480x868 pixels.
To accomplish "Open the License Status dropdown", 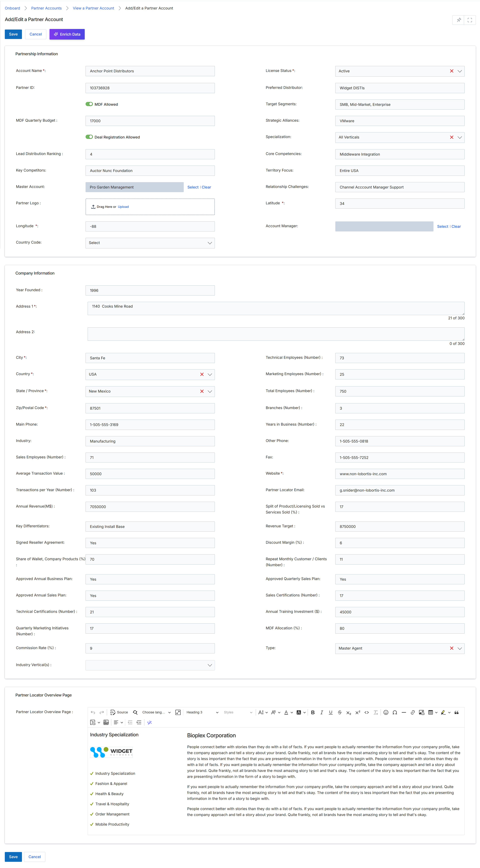I will tap(459, 71).
